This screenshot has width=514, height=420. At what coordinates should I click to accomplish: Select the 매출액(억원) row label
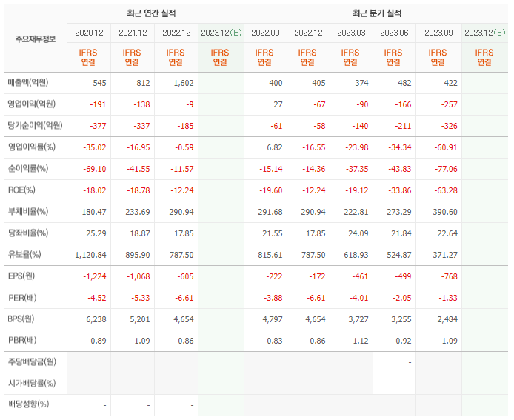(28, 83)
